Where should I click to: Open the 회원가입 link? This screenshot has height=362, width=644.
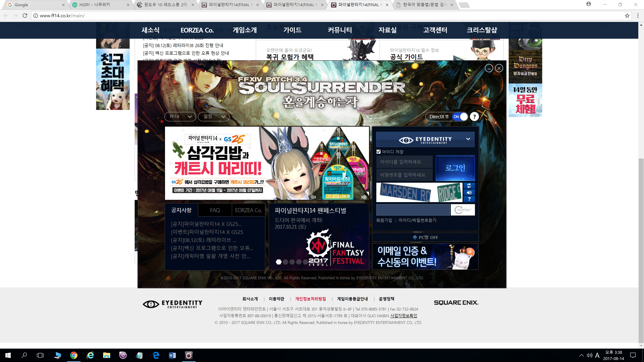[384, 220]
